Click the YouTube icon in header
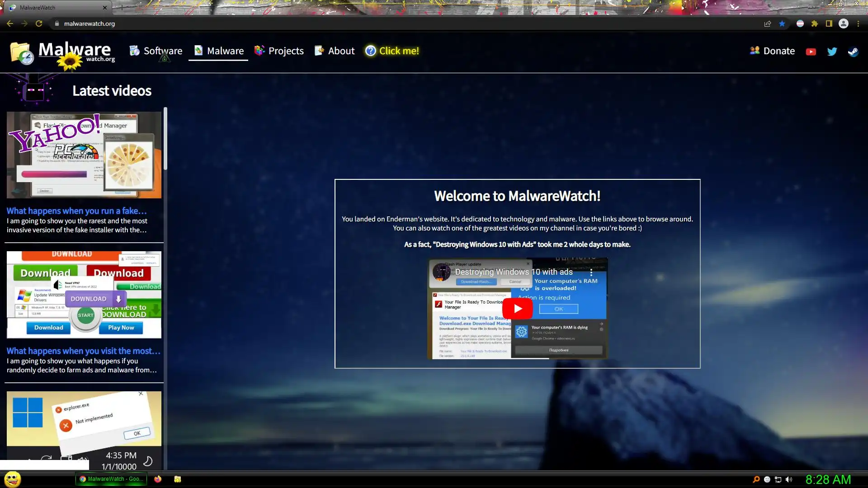 [x=811, y=52]
